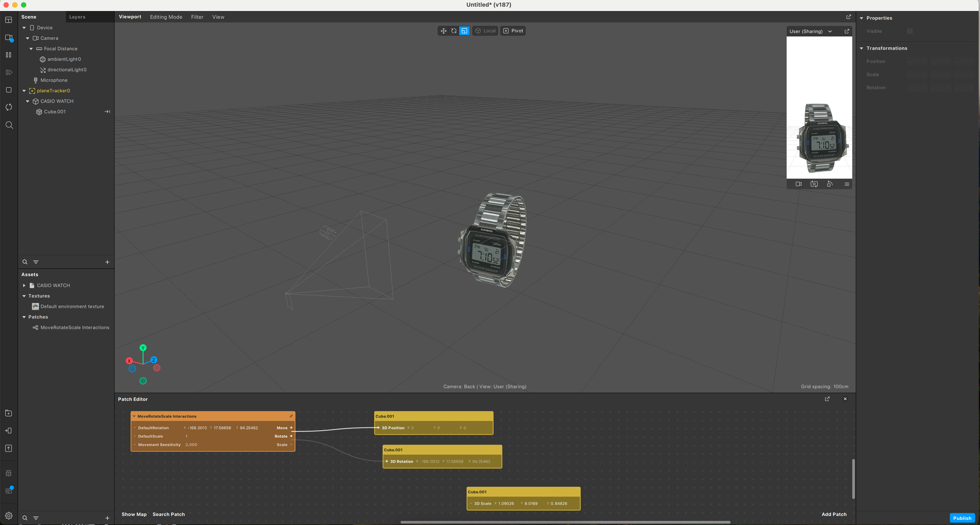Image resolution: width=980 pixels, height=525 pixels.
Task: Select the Rotate manipulator tool in viewport
Action: point(454,31)
